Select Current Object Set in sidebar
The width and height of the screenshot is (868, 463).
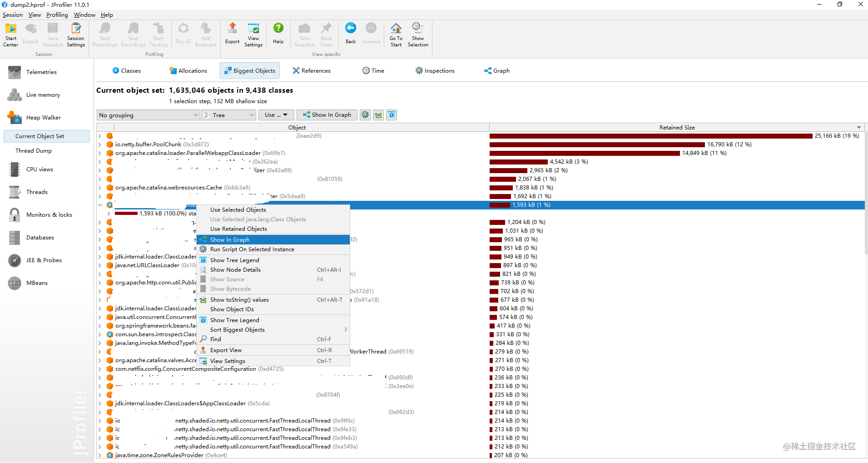coord(47,136)
